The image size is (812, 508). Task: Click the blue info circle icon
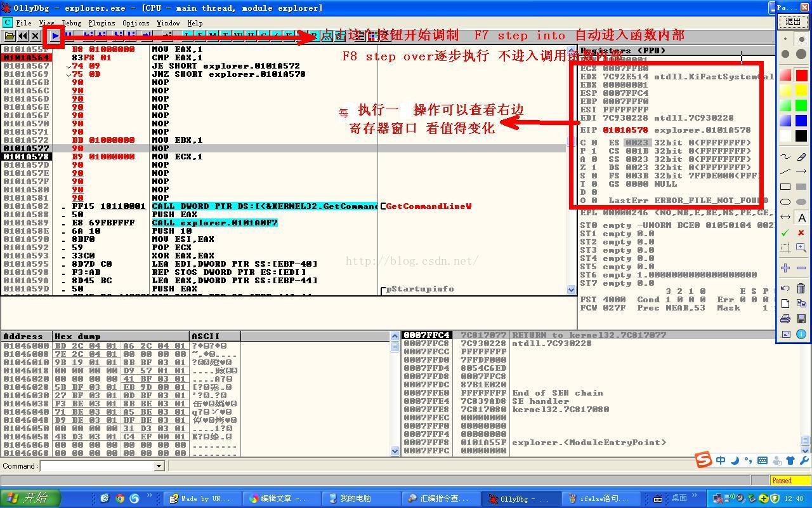(x=801, y=334)
